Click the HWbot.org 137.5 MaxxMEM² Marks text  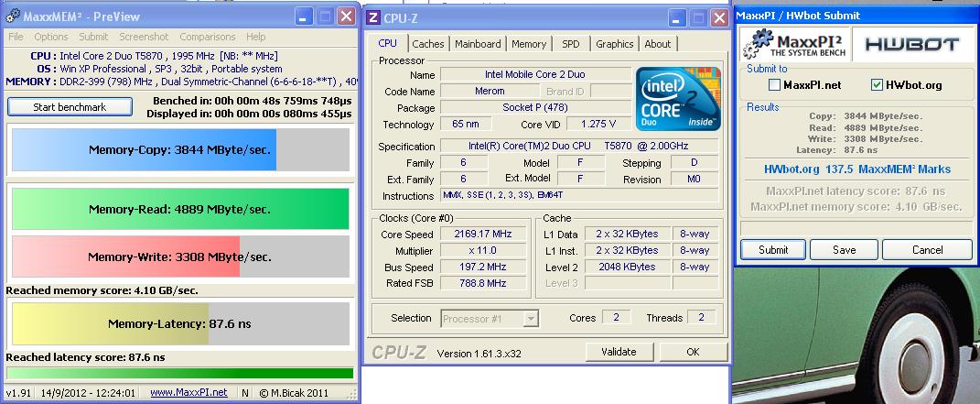tap(856, 169)
